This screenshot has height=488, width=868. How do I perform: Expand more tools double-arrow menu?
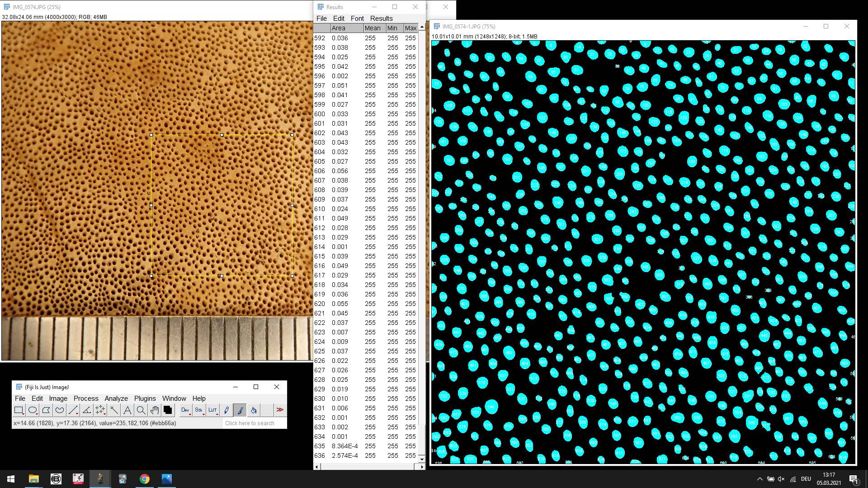point(280,410)
